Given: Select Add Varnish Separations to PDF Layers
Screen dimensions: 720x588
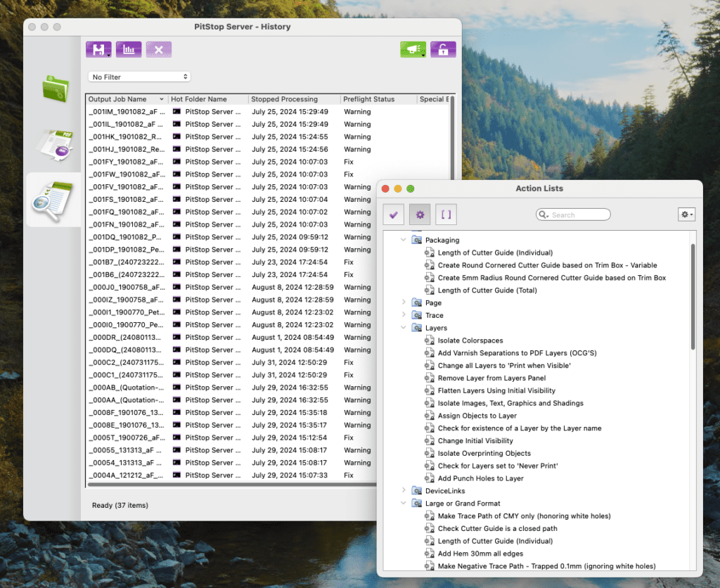Looking at the screenshot, I should click(x=517, y=353).
